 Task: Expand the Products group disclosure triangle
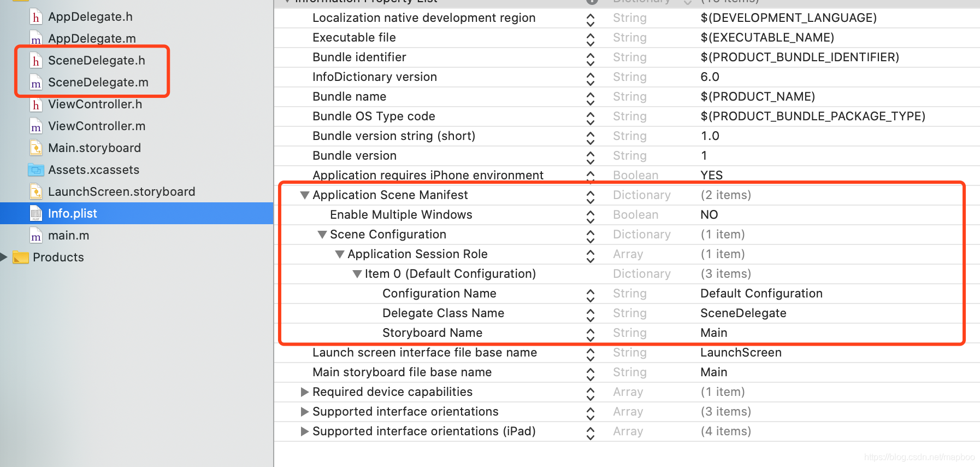4,257
